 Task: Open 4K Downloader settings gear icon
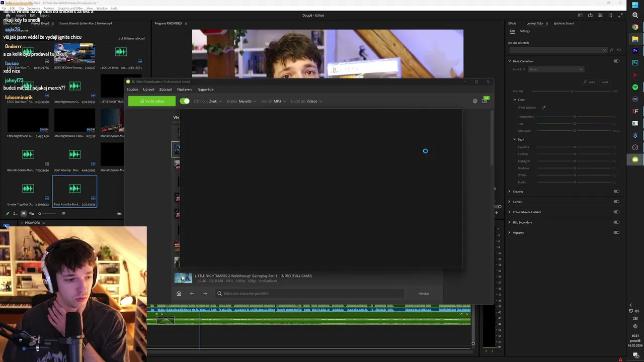[x=475, y=101]
